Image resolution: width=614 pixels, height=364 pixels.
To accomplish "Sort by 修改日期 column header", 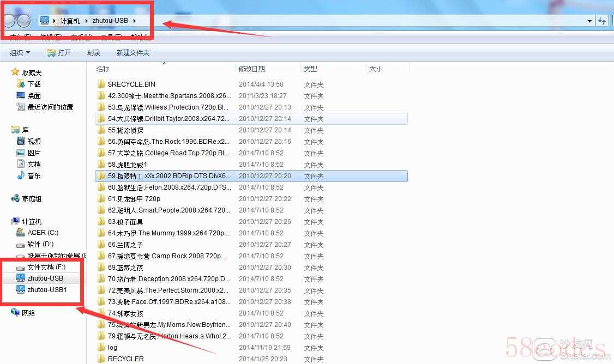I will 252,69.
